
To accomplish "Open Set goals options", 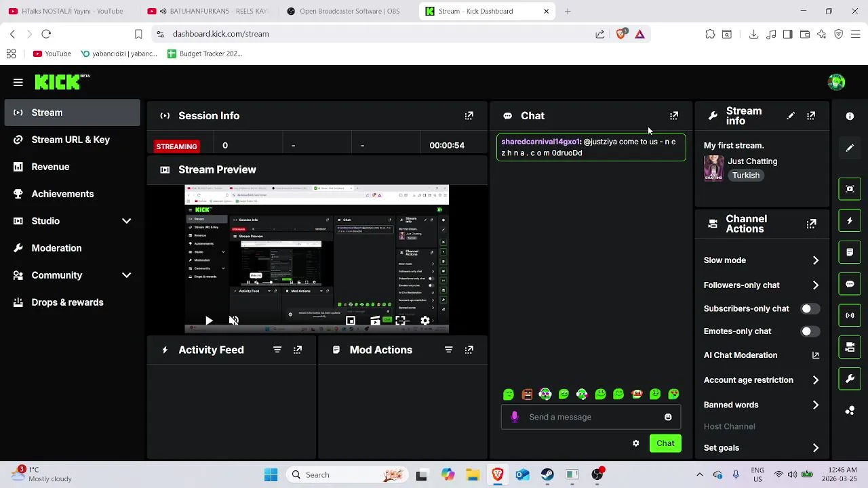I will [x=762, y=448].
